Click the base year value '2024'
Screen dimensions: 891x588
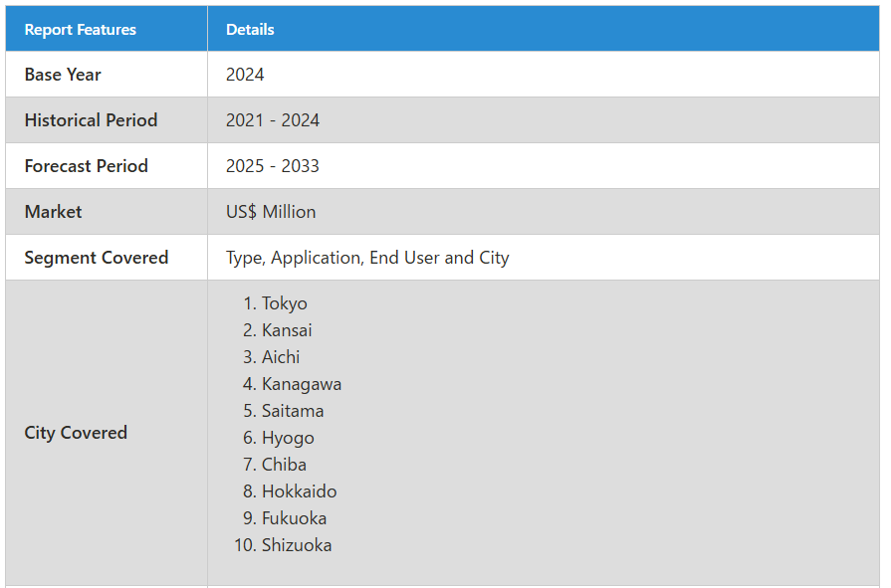(x=245, y=75)
